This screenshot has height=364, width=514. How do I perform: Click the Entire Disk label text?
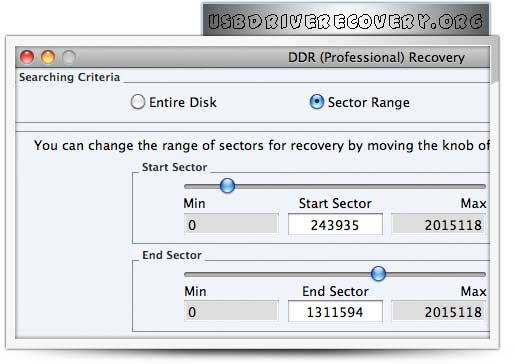pos(183,102)
